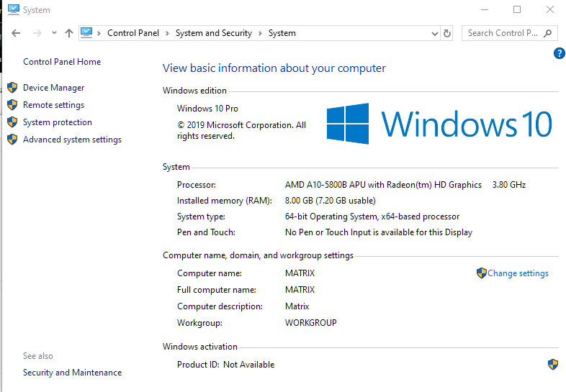Click the forward navigation arrow

tap(37, 33)
